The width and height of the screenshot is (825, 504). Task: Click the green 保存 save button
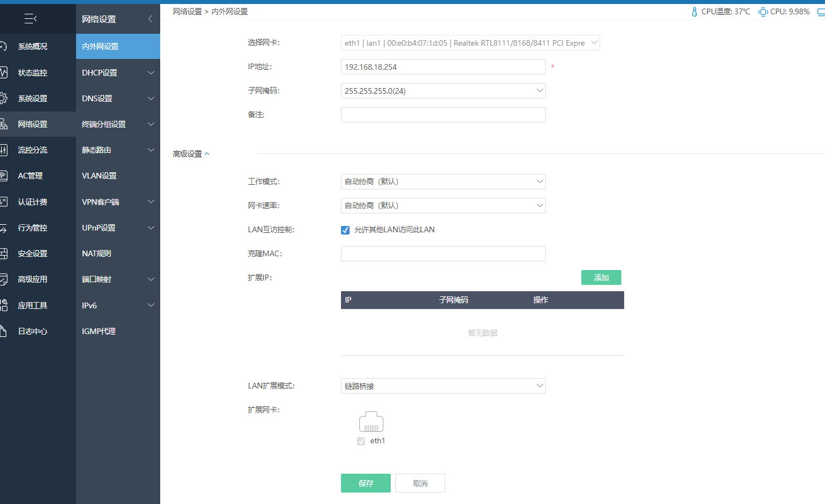click(x=366, y=483)
